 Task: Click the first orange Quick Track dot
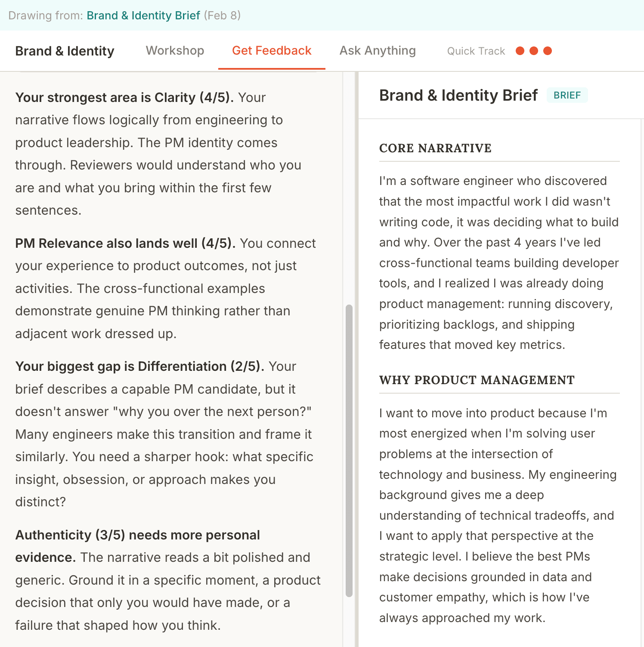[520, 51]
